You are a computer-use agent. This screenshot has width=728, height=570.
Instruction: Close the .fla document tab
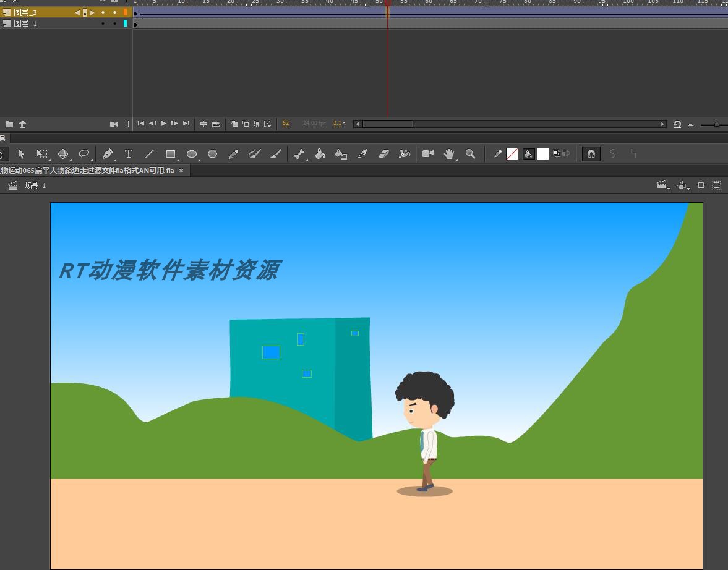[x=181, y=171]
